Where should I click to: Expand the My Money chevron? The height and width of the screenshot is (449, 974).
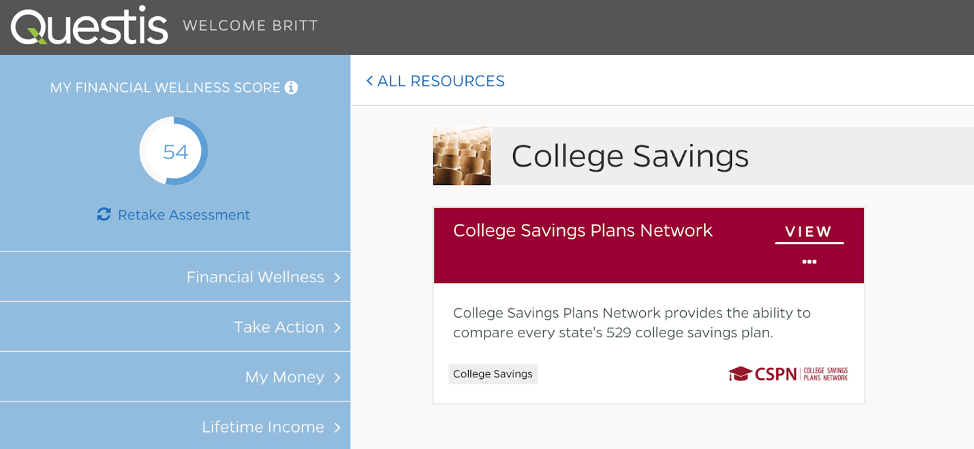(x=338, y=377)
